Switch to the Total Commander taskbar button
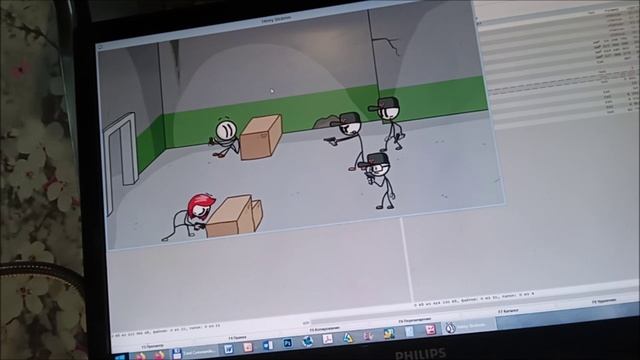The height and width of the screenshot is (360, 640). (x=194, y=352)
